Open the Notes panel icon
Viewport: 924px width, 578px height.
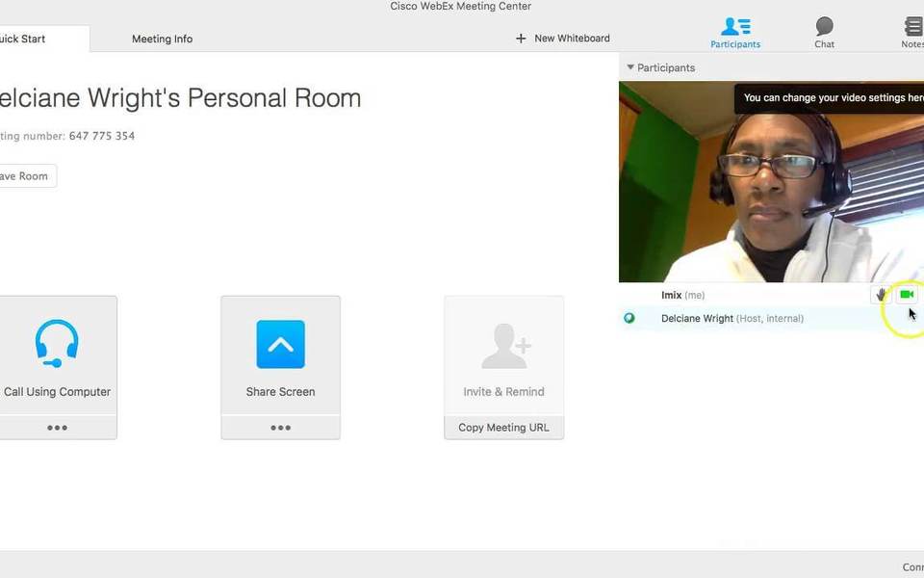click(913, 27)
